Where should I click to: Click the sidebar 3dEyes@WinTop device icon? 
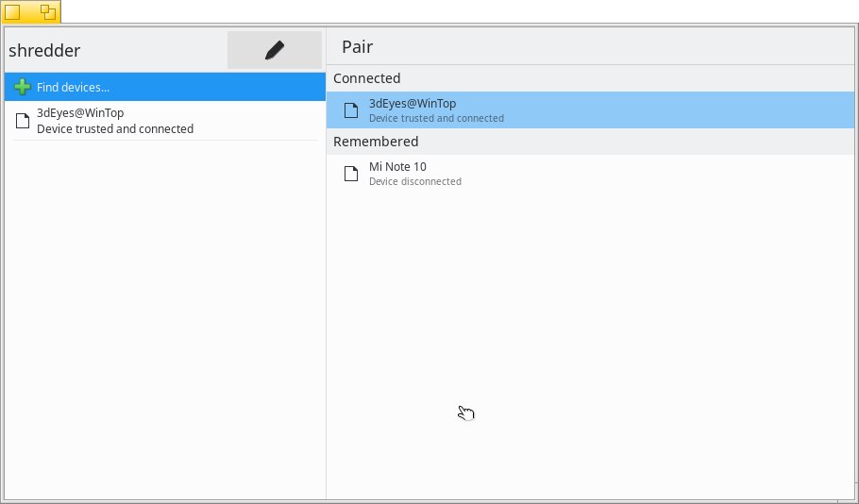23,121
